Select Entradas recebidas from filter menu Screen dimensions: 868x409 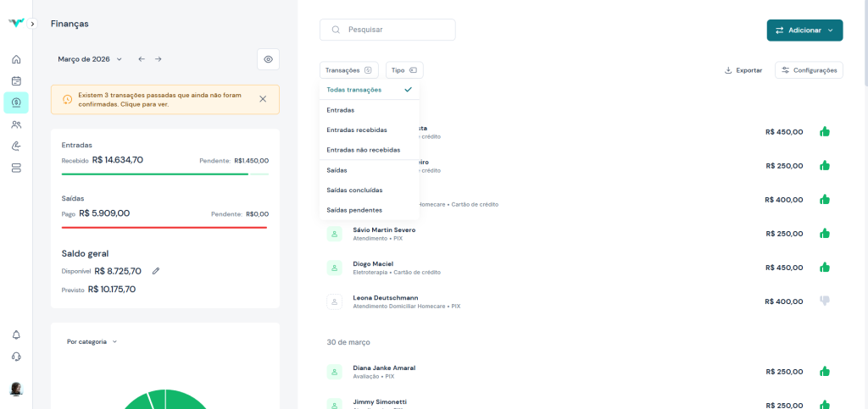coord(357,130)
